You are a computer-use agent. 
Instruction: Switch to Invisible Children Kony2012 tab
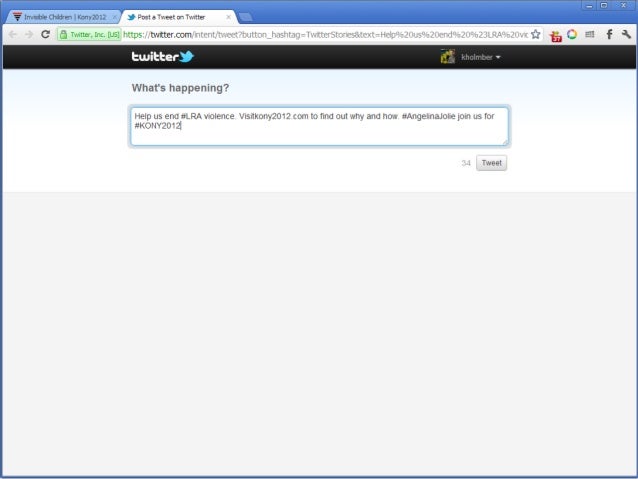[x=62, y=17]
